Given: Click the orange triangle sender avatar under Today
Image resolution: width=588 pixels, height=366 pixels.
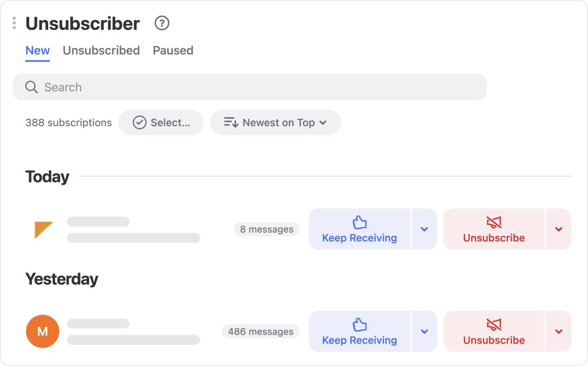Looking at the screenshot, I should pyautogui.click(x=42, y=229).
